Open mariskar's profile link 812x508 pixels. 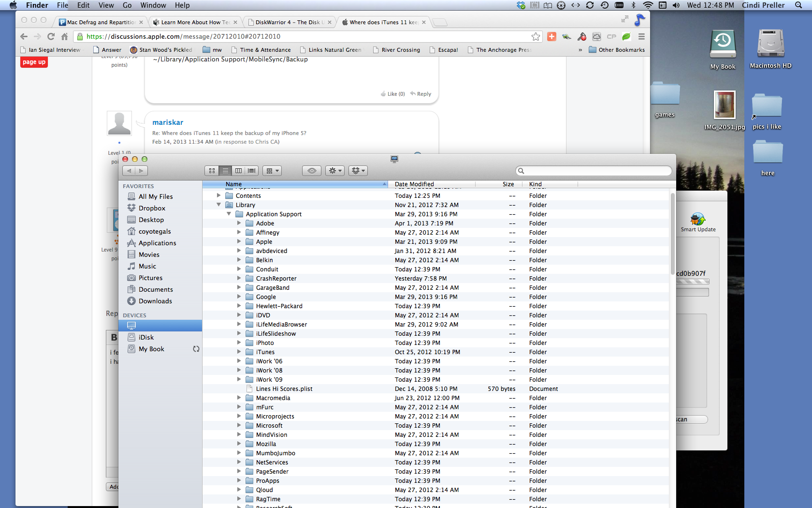[168, 122]
